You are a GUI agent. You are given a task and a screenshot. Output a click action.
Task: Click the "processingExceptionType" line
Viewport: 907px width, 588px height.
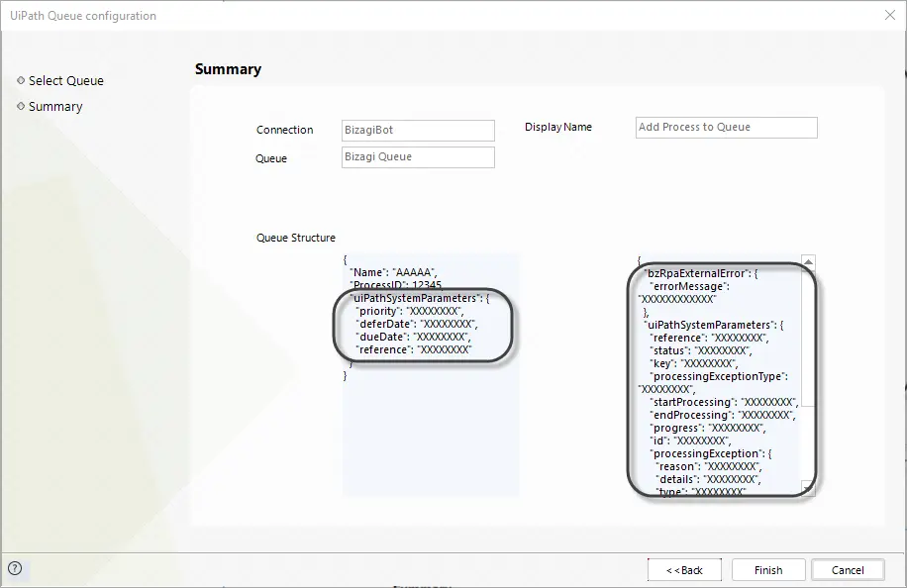pyautogui.click(x=719, y=376)
